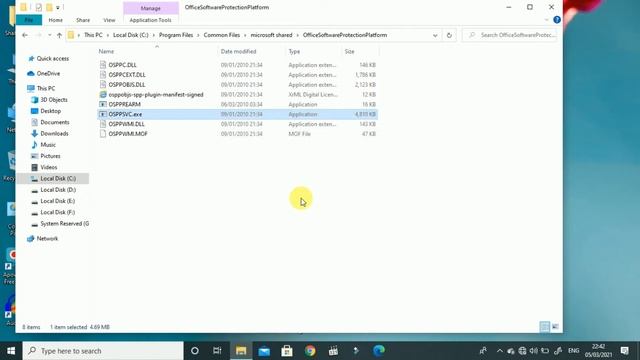Click the Manage contextual tab
The image size is (640, 360).
coord(151,8)
